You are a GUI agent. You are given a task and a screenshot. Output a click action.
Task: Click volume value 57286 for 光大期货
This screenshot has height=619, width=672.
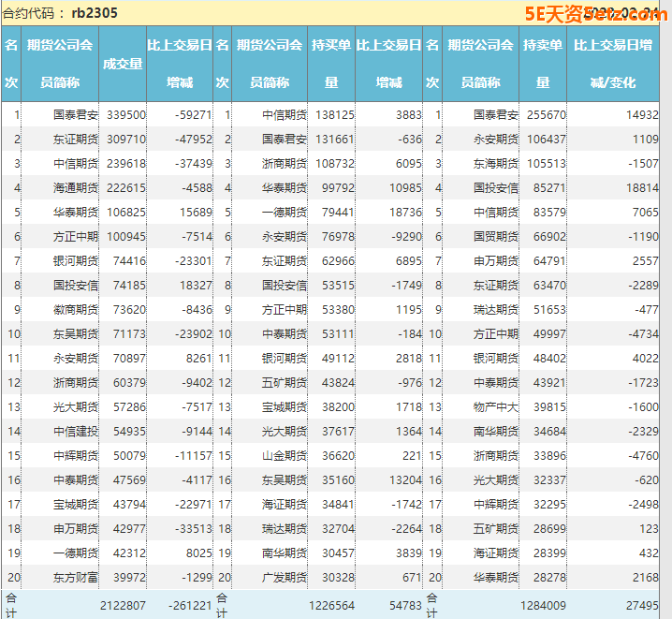[129, 406]
